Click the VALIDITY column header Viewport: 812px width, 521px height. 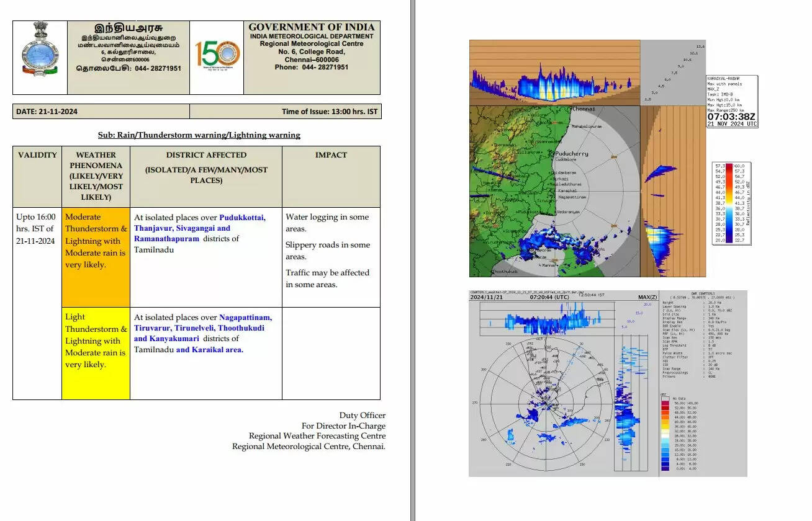point(37,155)
